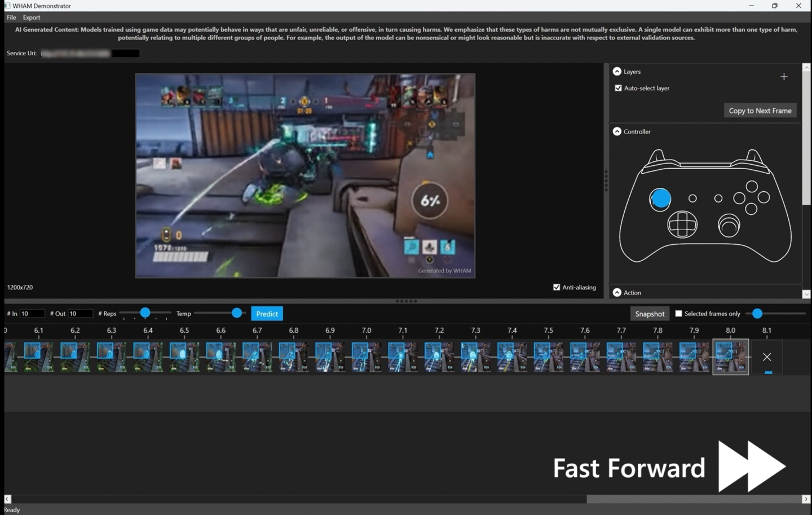Select the frame thumbnail under 6.9
Viewport: 812px width, 515px height.
(330, 356)
